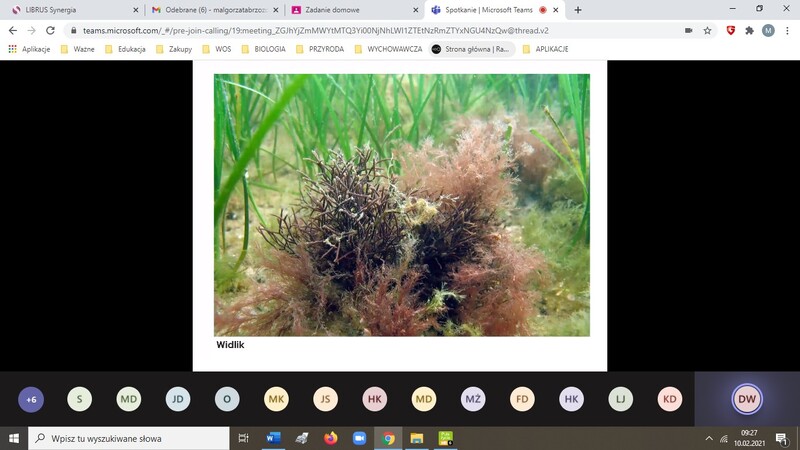Image resolution: width=800 pixels, height=450 pixels.
Task: Switch to the LIBRUS Synergia tab
Action: pyautogui.click(x=70, y=10)
